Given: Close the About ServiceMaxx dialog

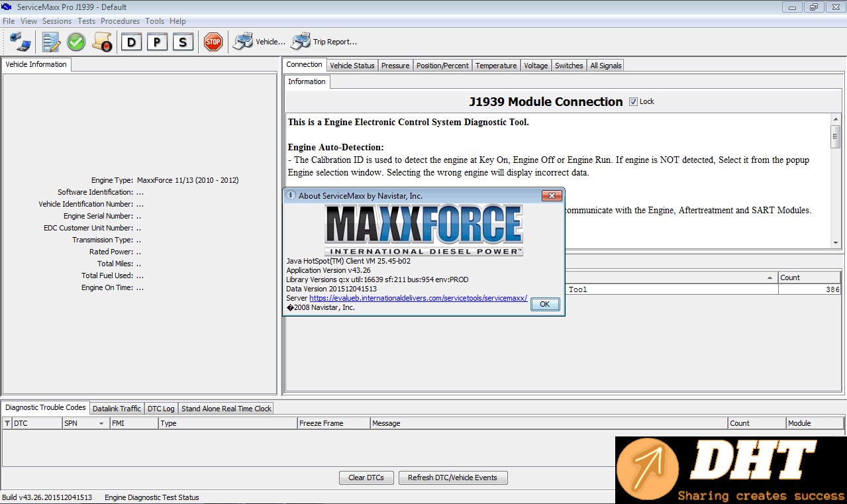Looking at the screenshot, I should point(552,195).
